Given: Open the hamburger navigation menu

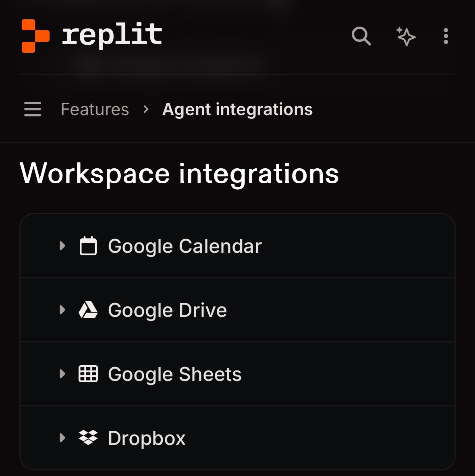Looking at the screenshot, I should tap(32, 109).
